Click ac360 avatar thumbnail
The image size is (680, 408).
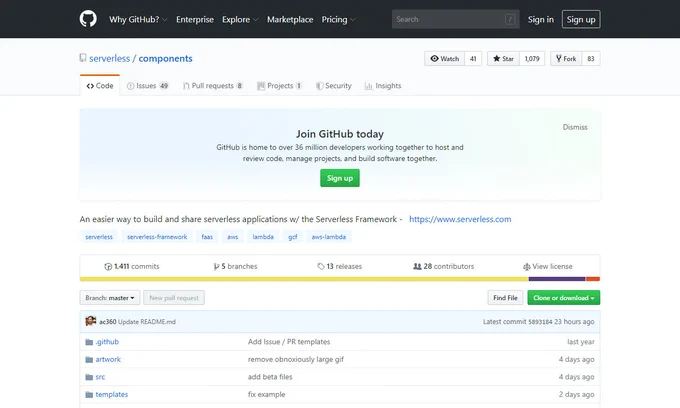(x=91, y=321)
